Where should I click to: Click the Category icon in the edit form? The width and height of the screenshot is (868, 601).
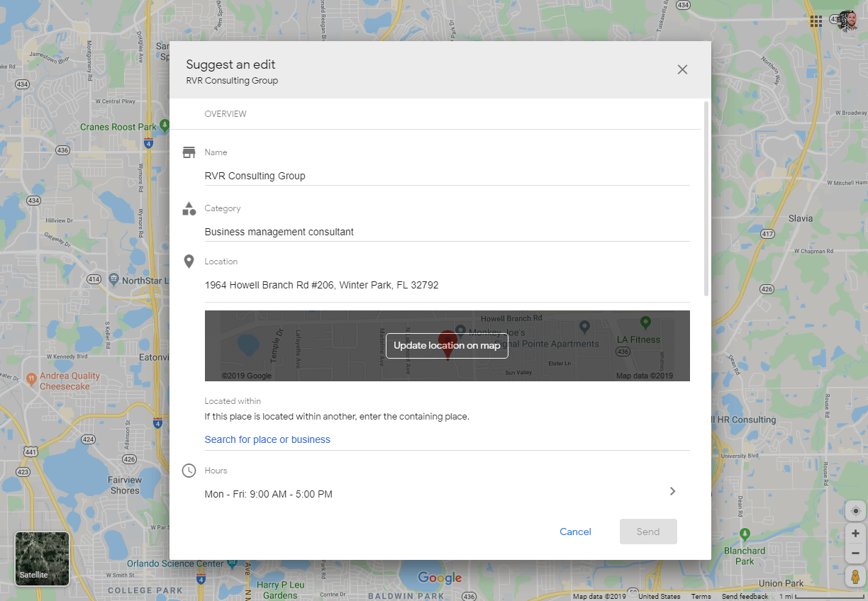[189, 208]
